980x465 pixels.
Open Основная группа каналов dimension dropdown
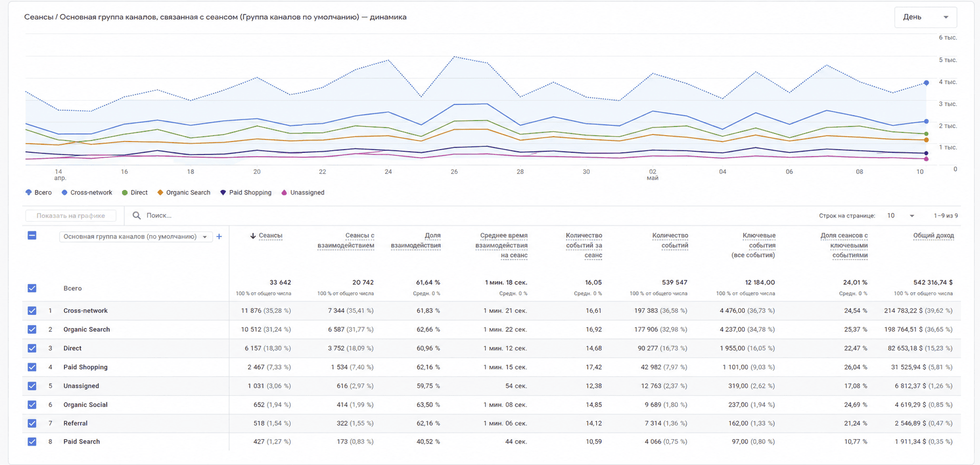coord(135,237)
